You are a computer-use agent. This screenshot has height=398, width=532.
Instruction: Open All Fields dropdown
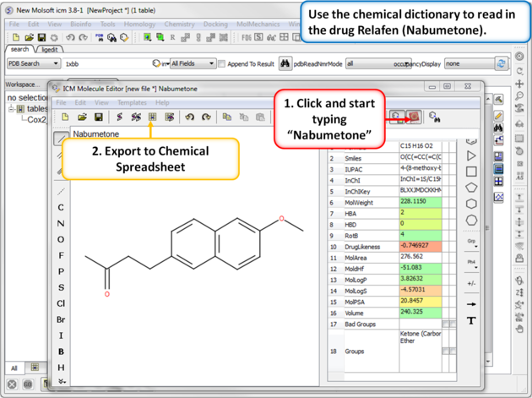(193, 63)
